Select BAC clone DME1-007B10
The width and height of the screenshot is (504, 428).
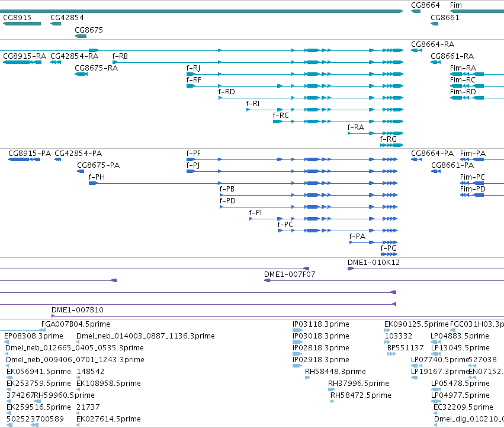(x=78, y=310)
